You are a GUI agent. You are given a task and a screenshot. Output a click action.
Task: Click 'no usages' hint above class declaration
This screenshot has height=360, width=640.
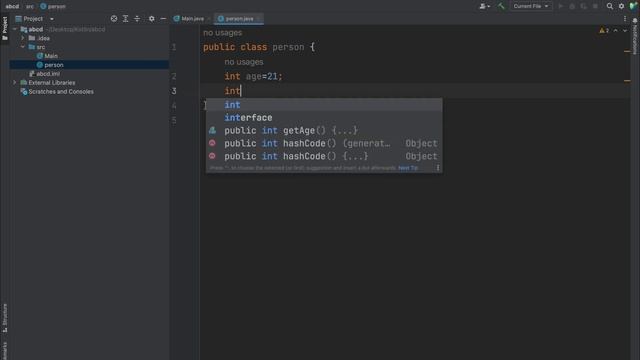click(x=222, y=33)
